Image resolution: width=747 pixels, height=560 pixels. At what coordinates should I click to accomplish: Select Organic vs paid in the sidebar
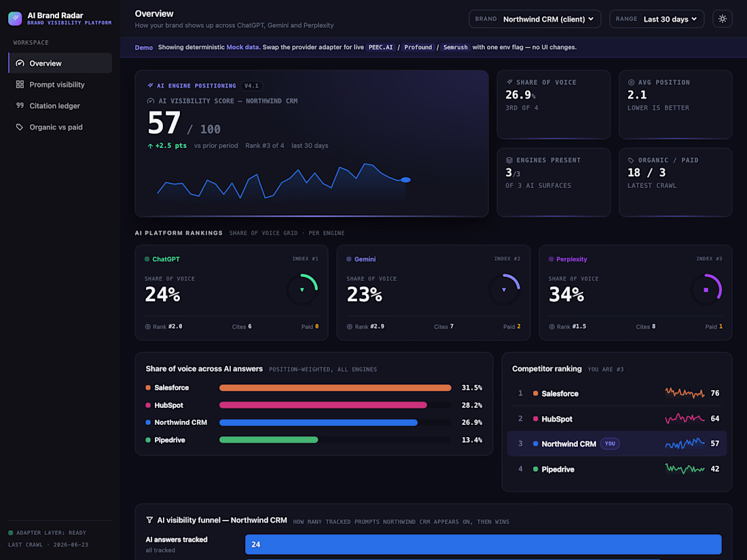coord(60,127)
